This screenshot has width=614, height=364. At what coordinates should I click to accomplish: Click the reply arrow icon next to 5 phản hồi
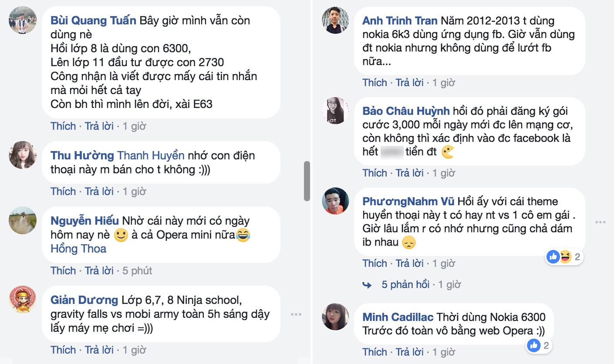pos(367,285)
